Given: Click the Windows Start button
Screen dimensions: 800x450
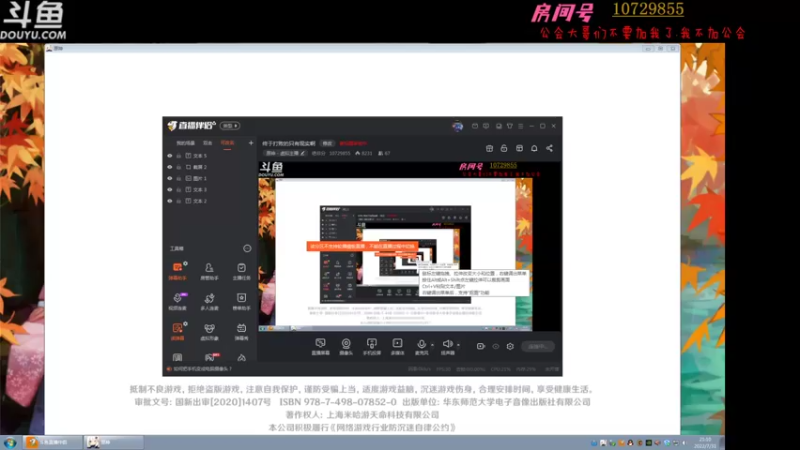Looking at the screenshot, I should point(10,442).
